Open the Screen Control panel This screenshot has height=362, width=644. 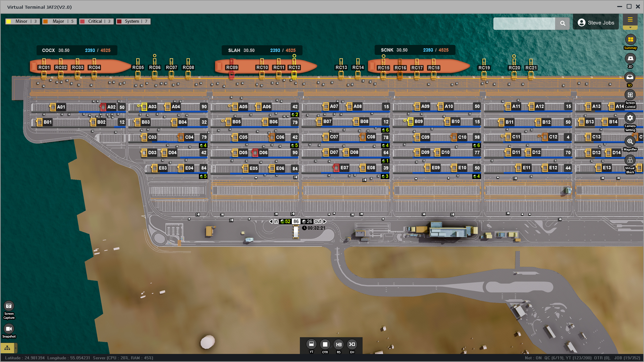630,95
